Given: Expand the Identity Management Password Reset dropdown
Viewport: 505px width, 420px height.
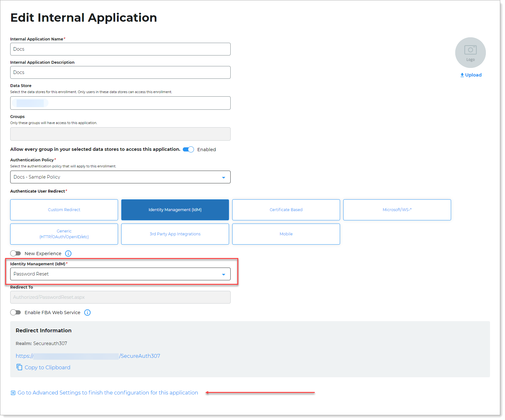Looking at the screenshot, I should pos(120,274).
